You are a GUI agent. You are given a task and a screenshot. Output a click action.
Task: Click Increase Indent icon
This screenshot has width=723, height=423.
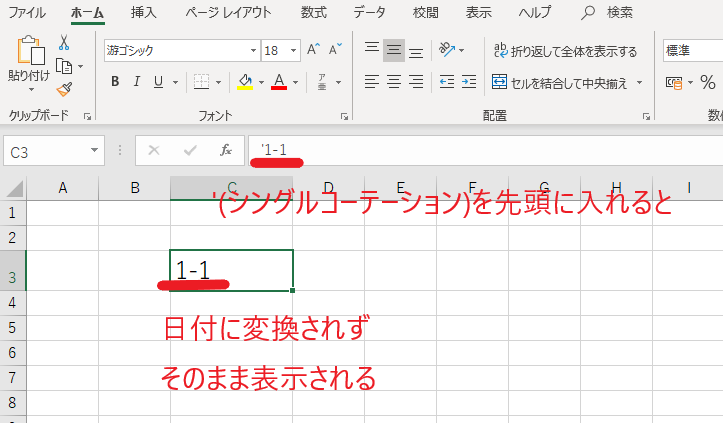[469, 82]
